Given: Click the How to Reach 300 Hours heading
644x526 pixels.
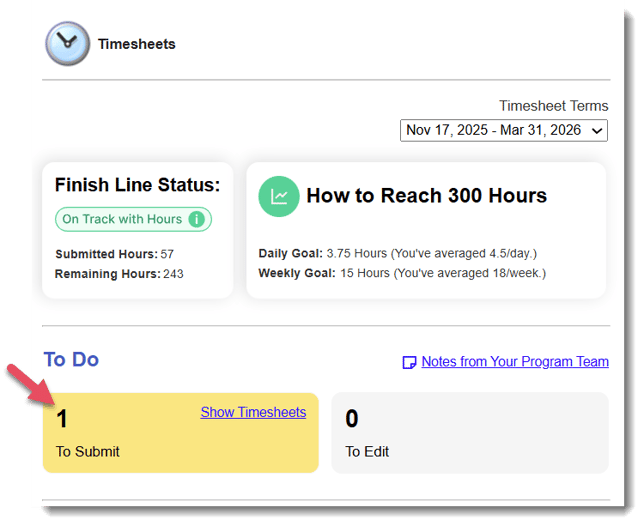Looking at the screenshot, I should coord(426,195).
